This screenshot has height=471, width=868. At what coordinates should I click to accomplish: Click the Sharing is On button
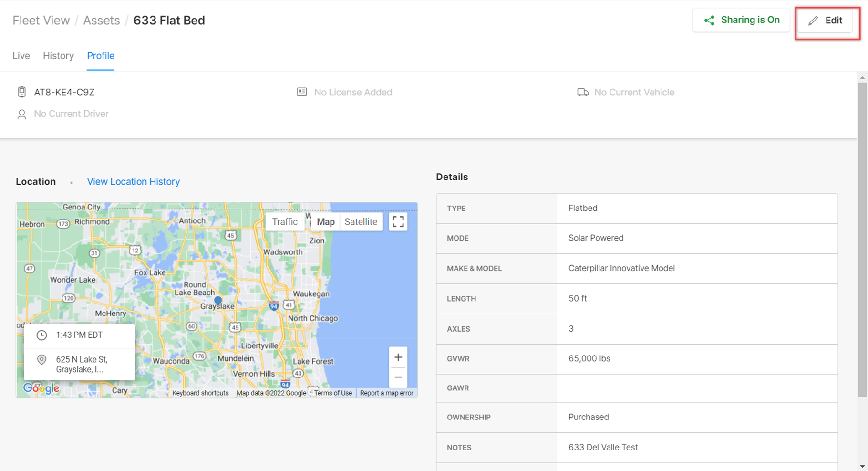pyautogui.click(x=742, y=21)
